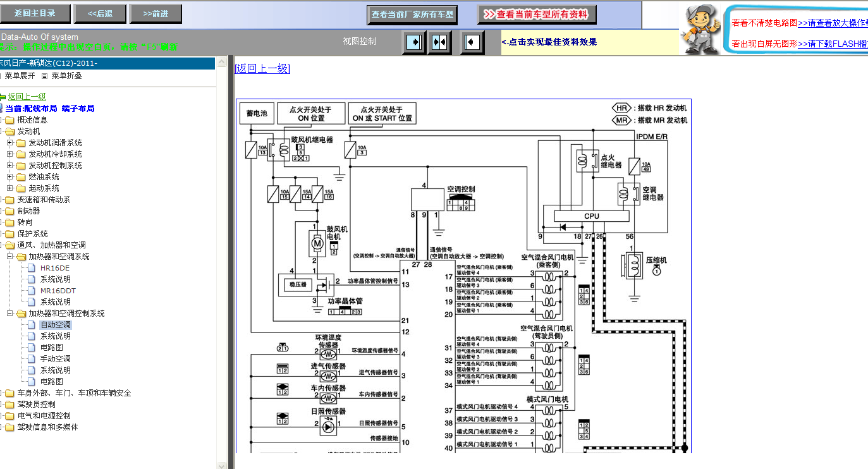The height and width of the screenshot is (469, 868).
Task: Click the cartoon mechanic mascot image
Action: coord(701,29)
